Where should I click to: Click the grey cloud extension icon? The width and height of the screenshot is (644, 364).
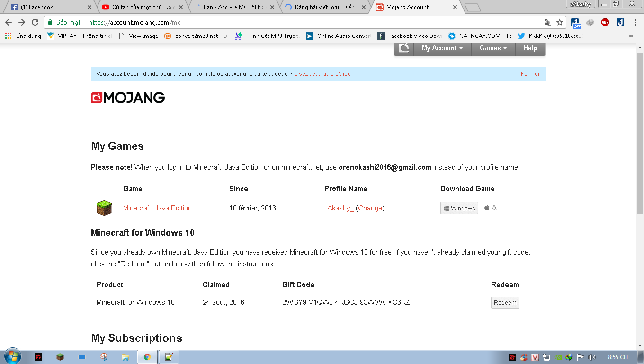point(590,22)
